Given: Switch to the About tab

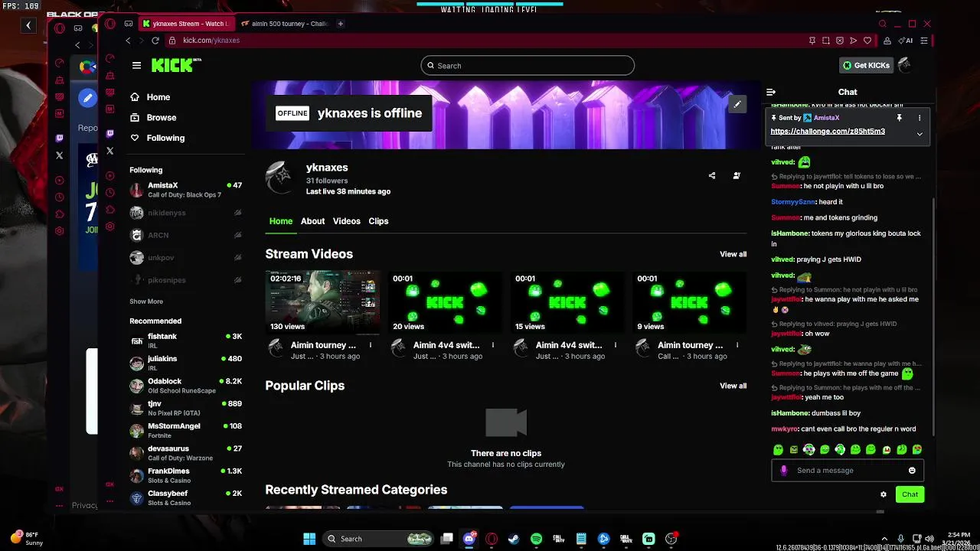Looking at the screenshot, I should tap(312, 221).
